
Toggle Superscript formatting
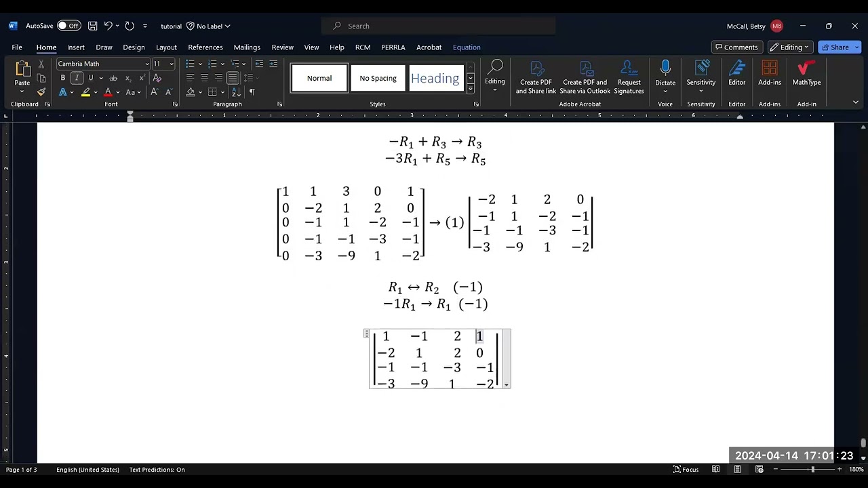point(142,78)
